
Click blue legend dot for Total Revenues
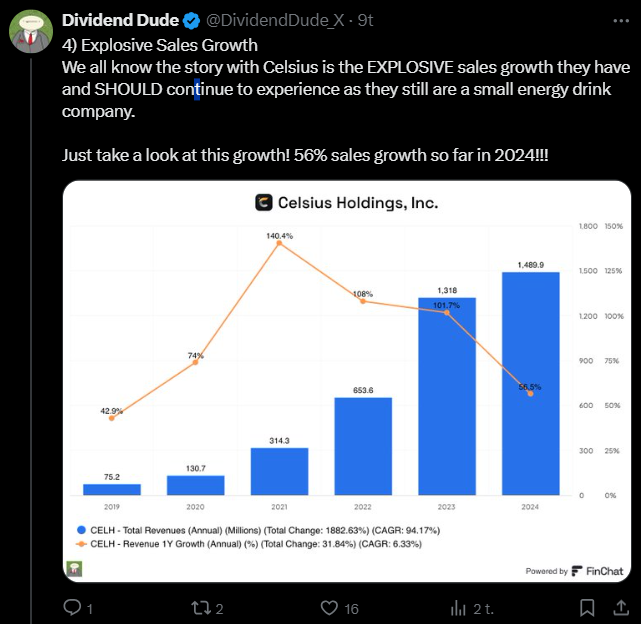[x=81, y=530]
